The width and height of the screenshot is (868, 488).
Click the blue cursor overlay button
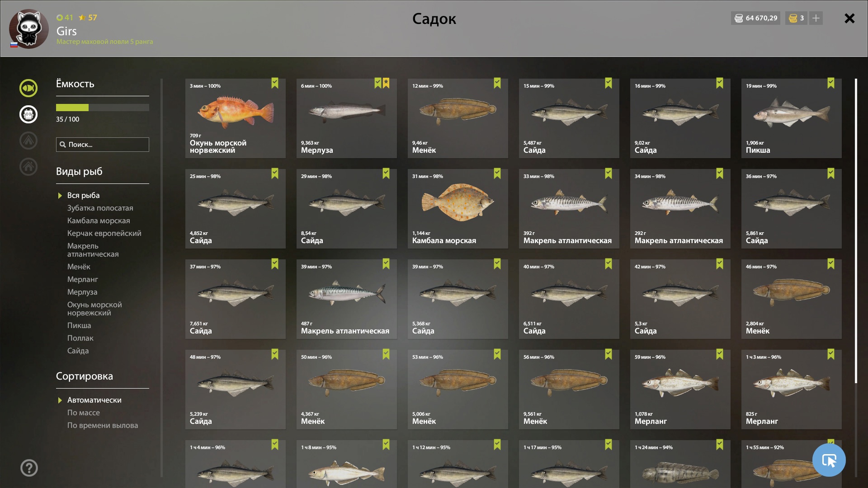(829, 460)
